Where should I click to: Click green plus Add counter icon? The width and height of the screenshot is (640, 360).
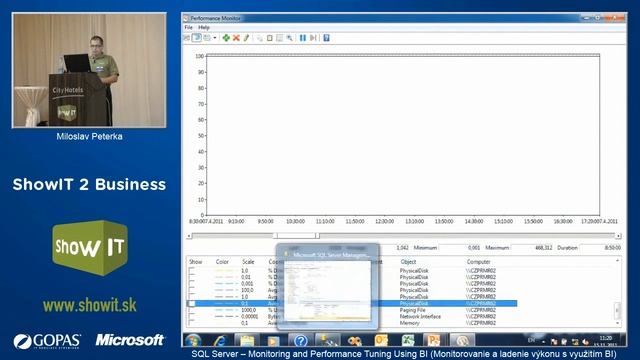[x=226, y=38]
